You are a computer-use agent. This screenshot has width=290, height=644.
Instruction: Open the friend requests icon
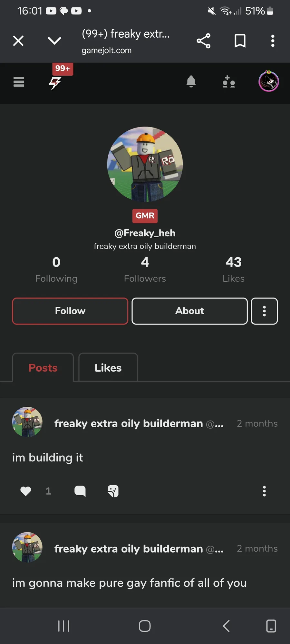[x=229, y=82]
